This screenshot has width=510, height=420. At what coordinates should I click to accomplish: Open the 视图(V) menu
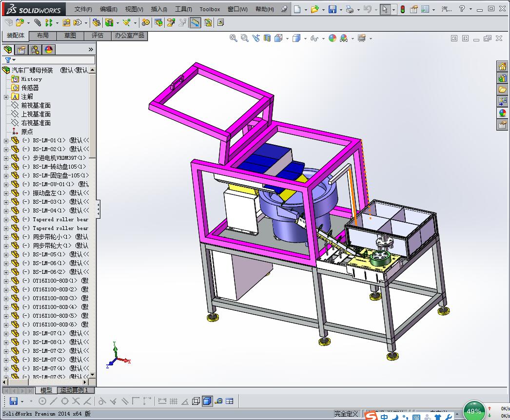[134, 9]
